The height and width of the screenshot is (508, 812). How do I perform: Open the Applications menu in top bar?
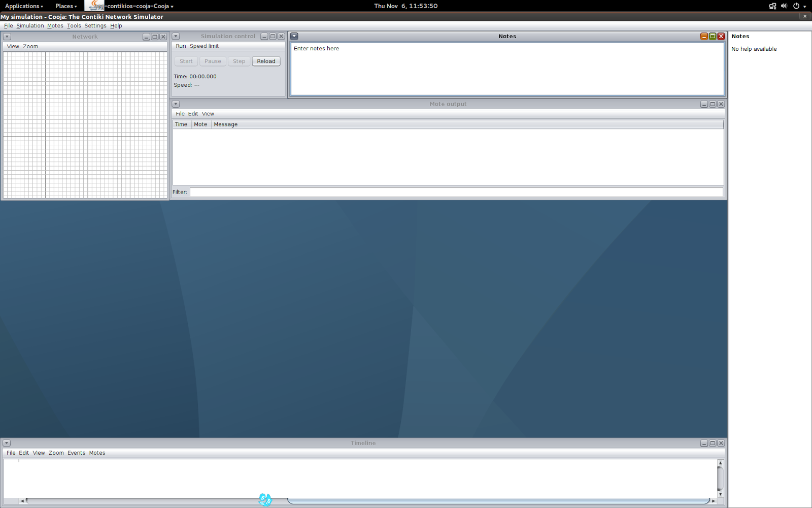[x=24, y=6]
